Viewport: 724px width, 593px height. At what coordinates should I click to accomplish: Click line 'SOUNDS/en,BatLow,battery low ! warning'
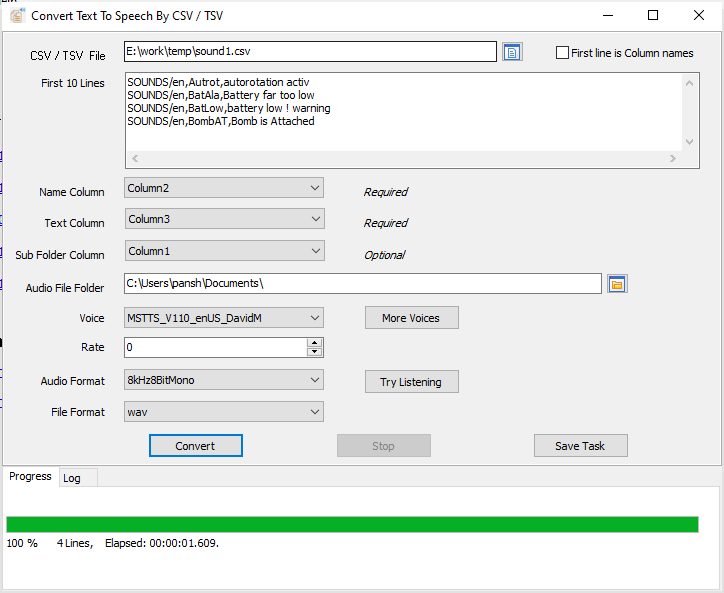coord(229,108)
